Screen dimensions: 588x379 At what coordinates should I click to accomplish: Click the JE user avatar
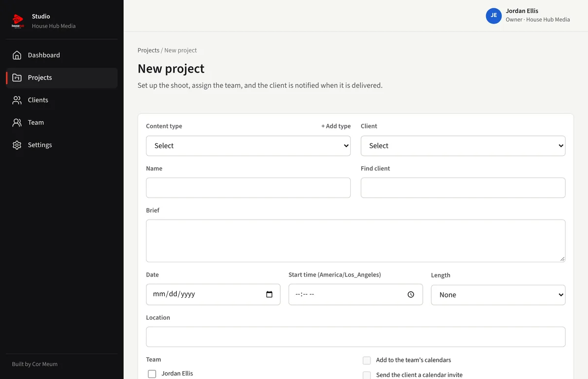[x=493, y=15]
